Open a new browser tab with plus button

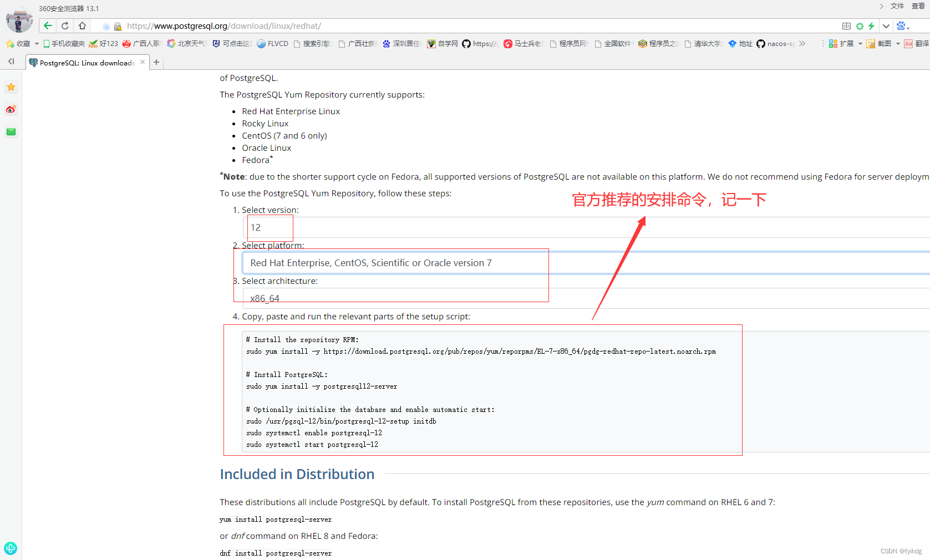(x=157, y=62)
